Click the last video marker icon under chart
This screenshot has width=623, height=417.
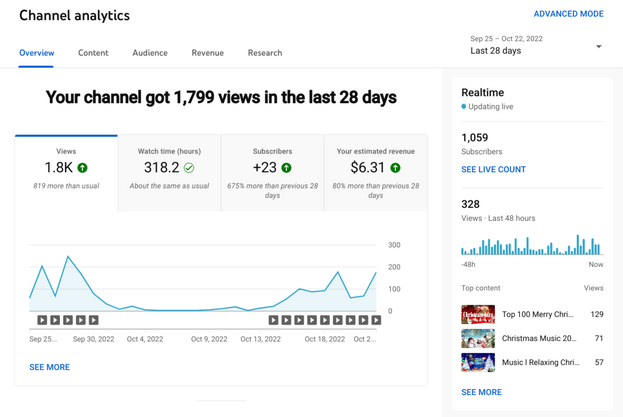(x=376, y=320)
